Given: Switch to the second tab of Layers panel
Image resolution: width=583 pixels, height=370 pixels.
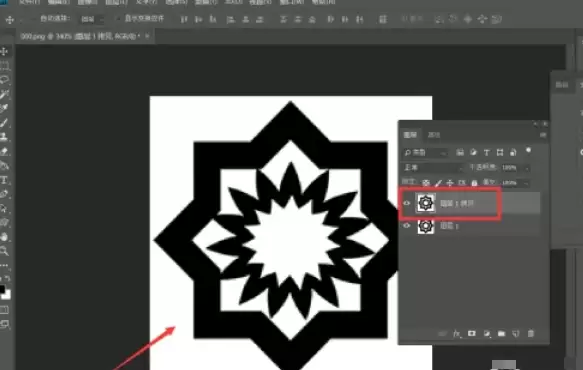Looking at the screenshot, I should (x=434, y=135).
